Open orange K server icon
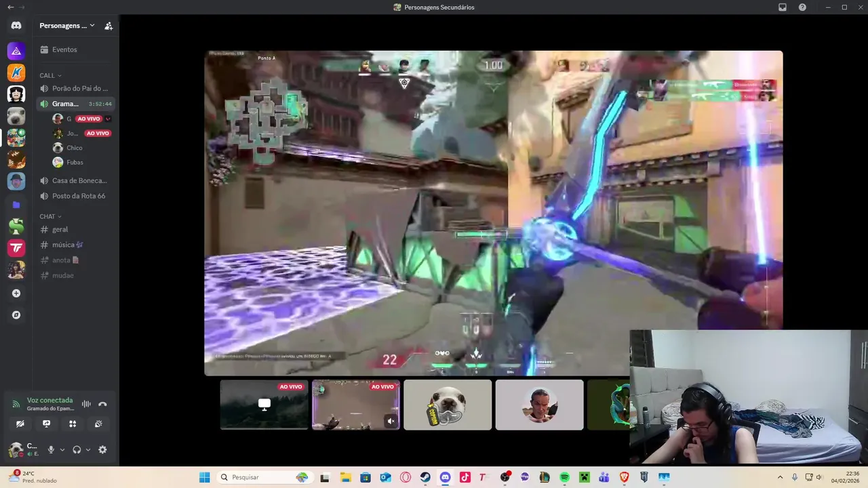The height and width of the screenshot is (488, 868). 16,73
